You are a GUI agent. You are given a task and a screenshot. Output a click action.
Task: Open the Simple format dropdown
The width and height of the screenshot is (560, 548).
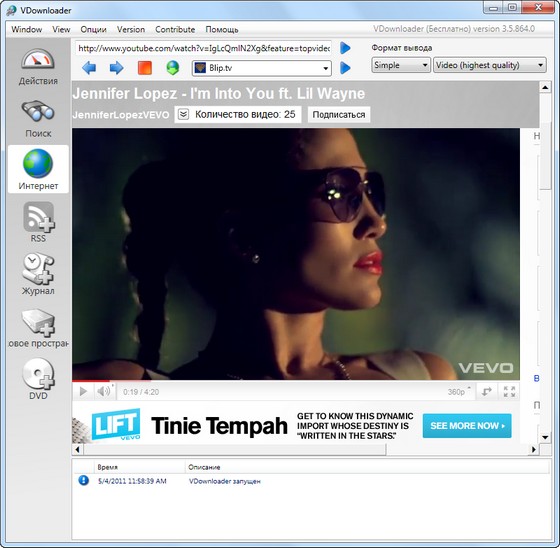[401, 65]
